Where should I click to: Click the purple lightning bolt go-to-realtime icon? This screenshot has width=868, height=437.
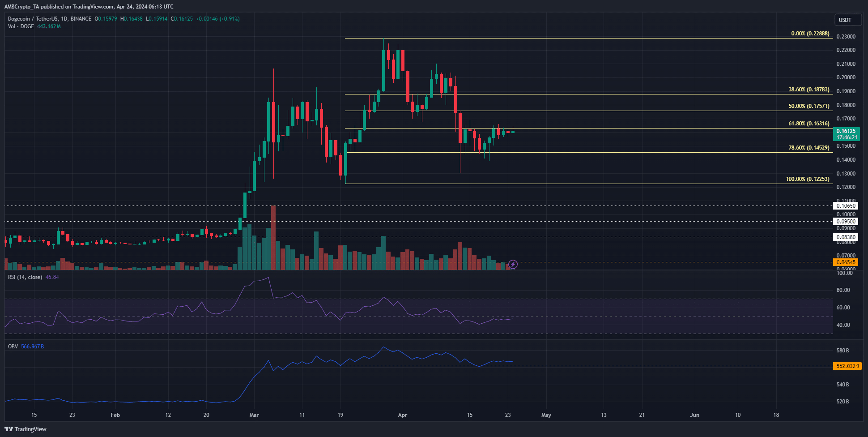point(513,265)
